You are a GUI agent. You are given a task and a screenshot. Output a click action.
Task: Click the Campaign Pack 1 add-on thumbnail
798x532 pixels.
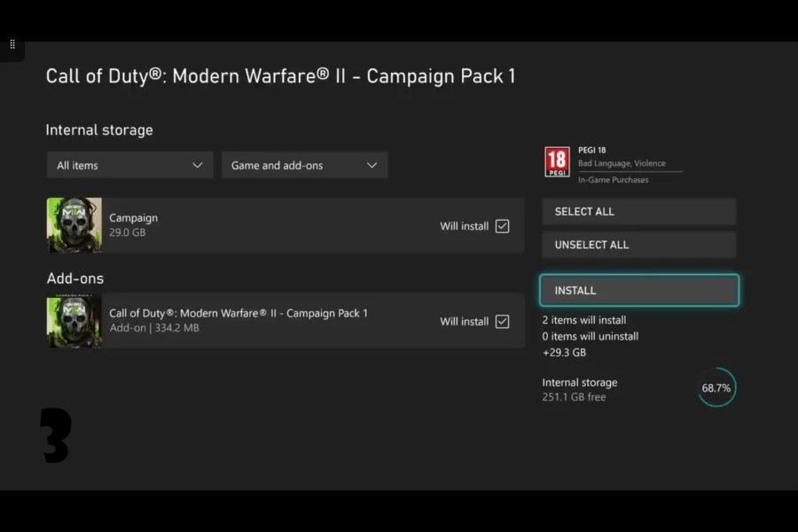click(x=74, y=321)
